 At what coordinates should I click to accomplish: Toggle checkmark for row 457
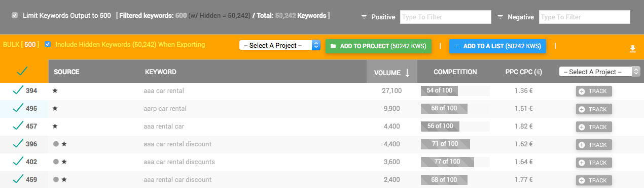(x=18, y=126)
